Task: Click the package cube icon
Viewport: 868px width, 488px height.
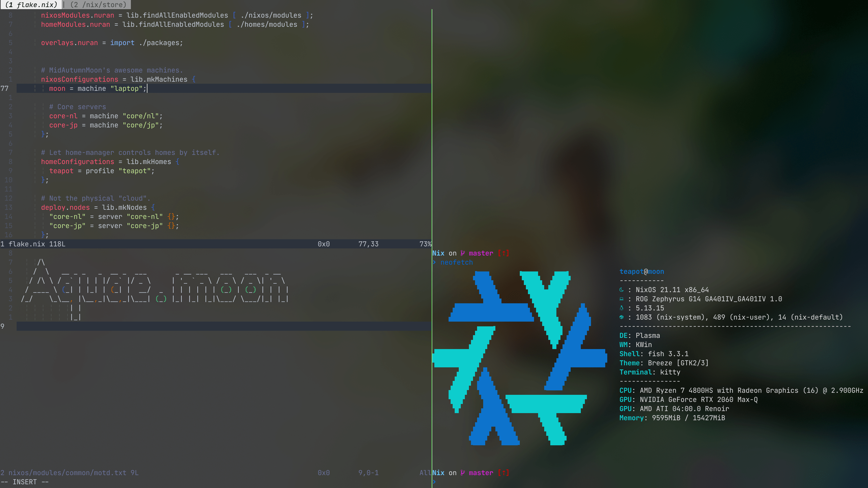Action: pos(621,317)
